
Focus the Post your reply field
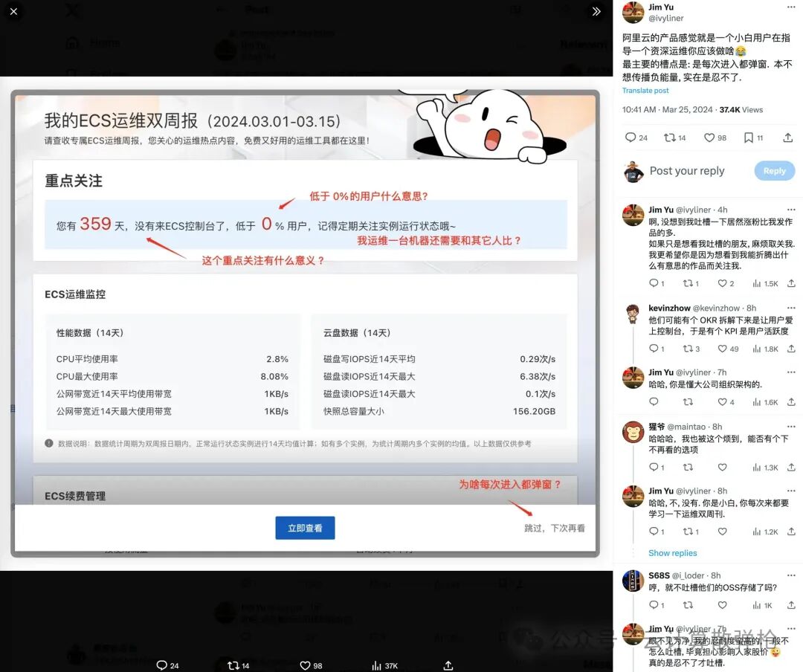(687, 171)
